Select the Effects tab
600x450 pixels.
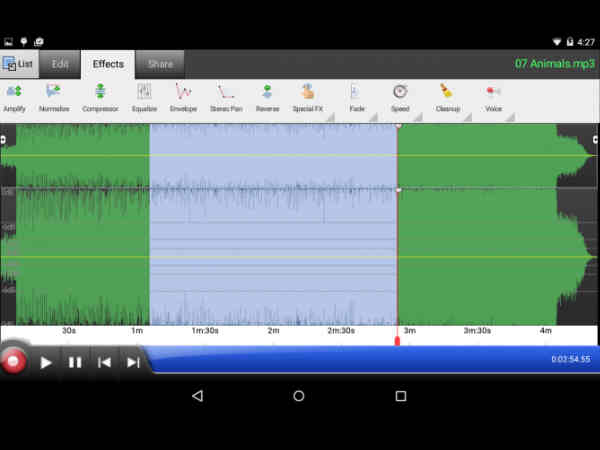pos(108,64)
